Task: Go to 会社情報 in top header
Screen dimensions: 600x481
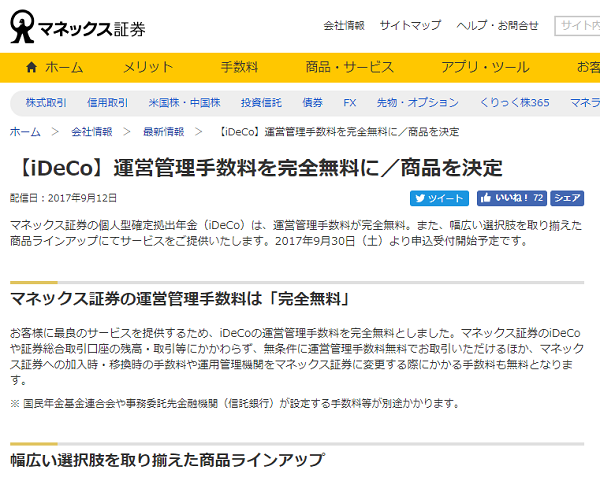Action: click(x=344, y=26)
